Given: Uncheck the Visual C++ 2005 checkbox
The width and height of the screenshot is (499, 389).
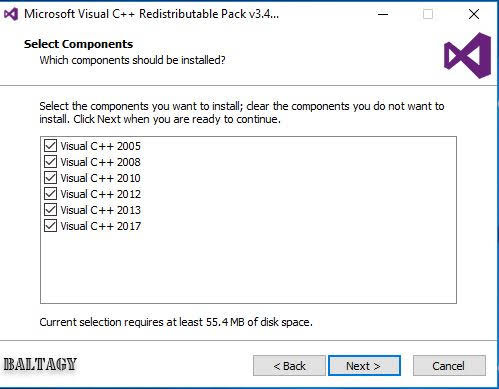Looking at the screenshot, I should click(x=50, y=146).
